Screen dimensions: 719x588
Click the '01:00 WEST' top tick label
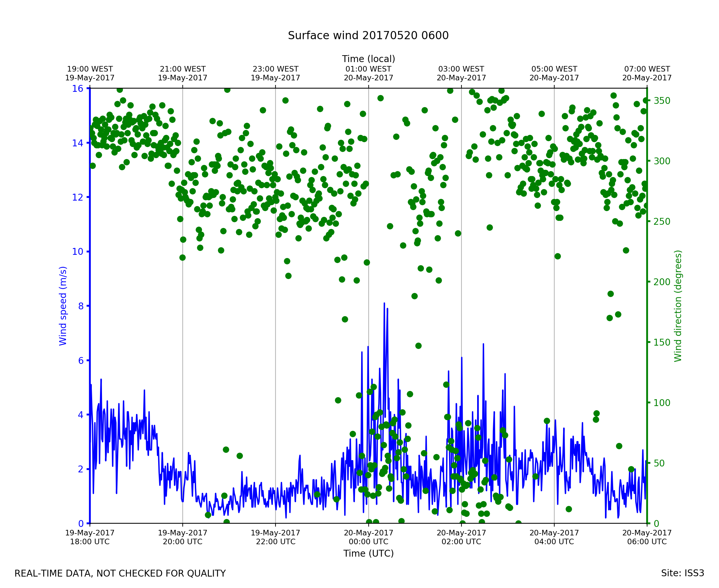368,69
